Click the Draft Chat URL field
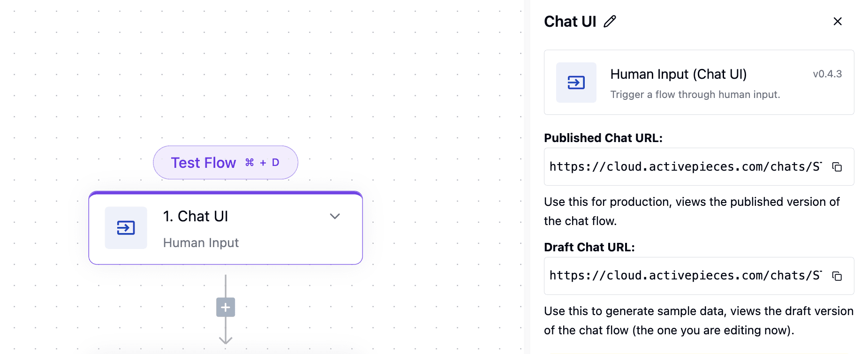The image size is (868, 354). [699, 276]
